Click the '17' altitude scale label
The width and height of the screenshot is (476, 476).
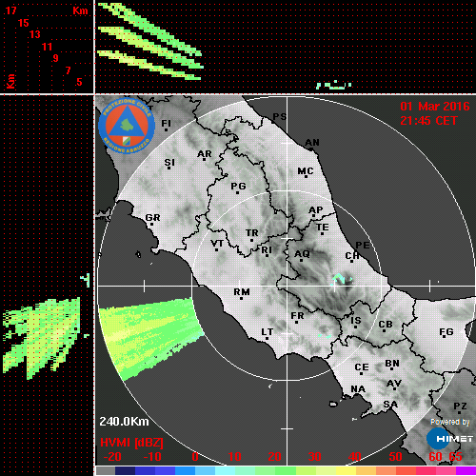tap(10, 10)
